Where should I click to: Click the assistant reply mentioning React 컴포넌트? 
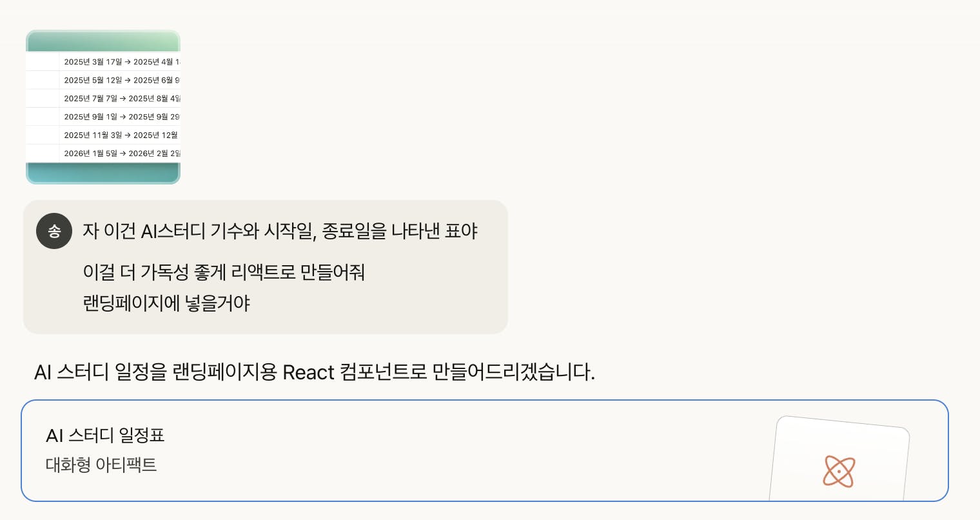click(x=314, y=372)
